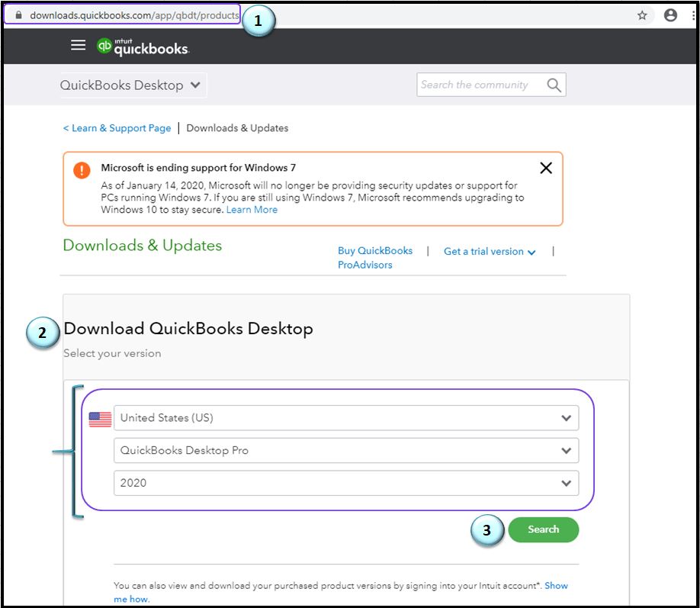Image resolution: width=700 pixels, height=608 pixels.
Task: Click the Downloads & Updates breadcrumb text
Action: pyautogui.click(x=237, y=128)
